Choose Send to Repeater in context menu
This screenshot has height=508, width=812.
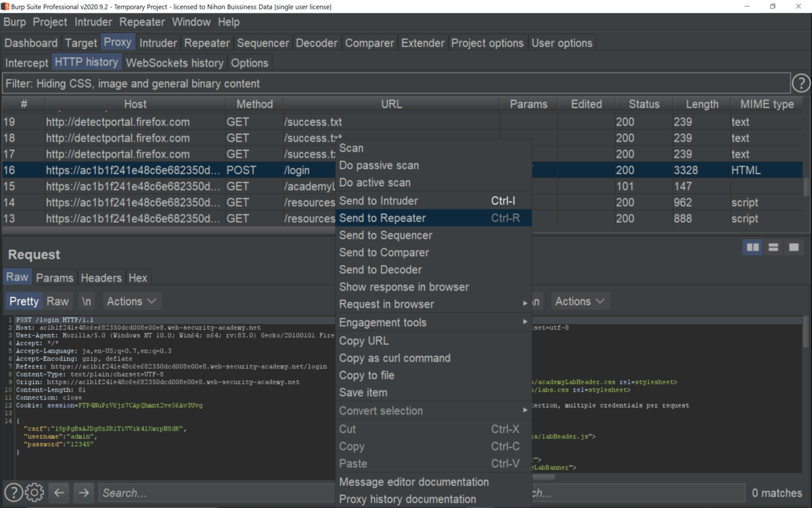click(434, 218)
